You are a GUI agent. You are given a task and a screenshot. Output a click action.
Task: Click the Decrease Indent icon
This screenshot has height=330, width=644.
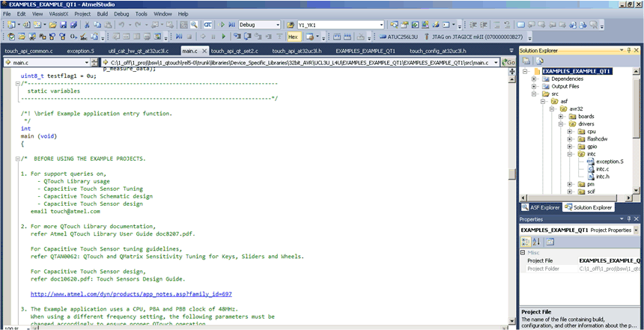click(473, 25)
